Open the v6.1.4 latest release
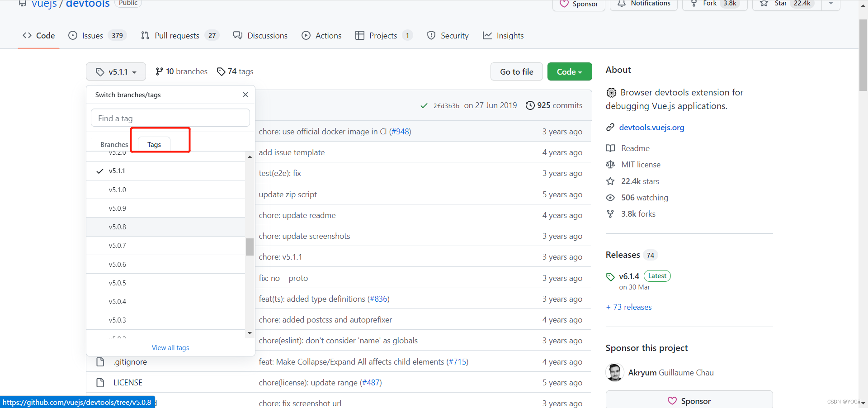The width and height of the screenshot is (868, 408). [629, 276]
